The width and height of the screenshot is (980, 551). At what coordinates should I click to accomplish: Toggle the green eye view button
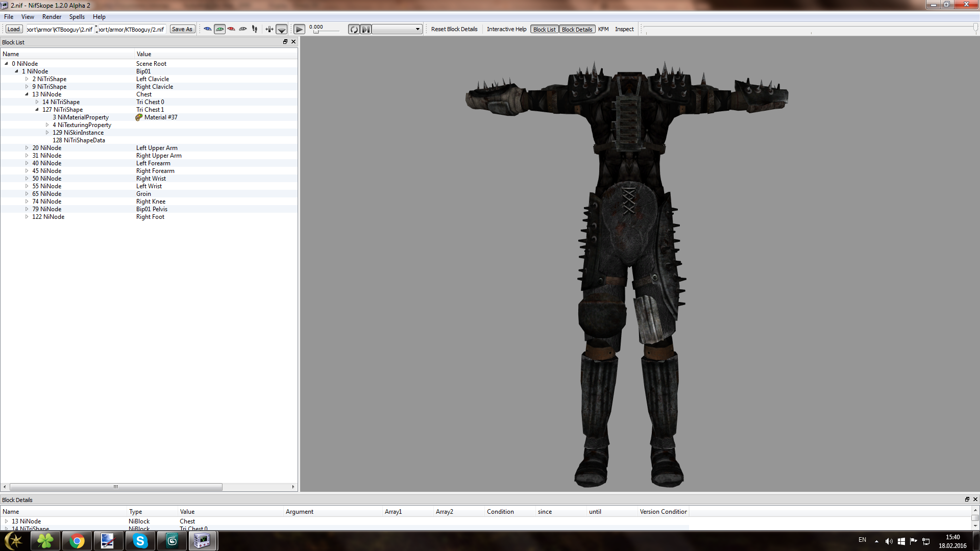click(219, 29)
